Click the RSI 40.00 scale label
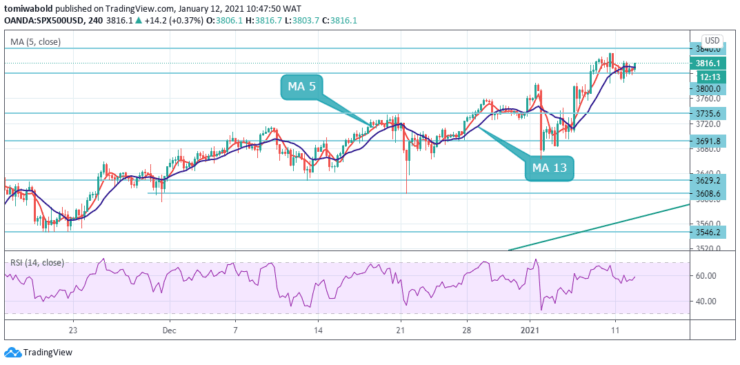Screen dimensions: 740x365 706,301
